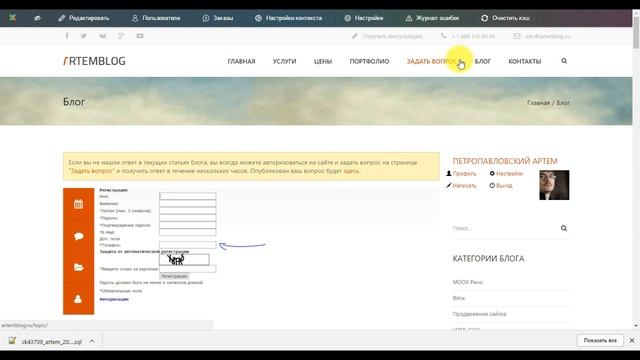Open the VK social icon
Image resolution: width=640 pixels, height=360 pixels.
102,36
